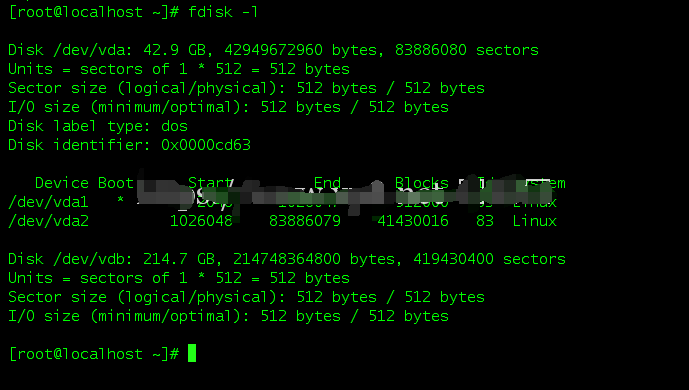This screenshot has width=689, height=390.
Task: Click the boot flag asterisk for vda1
Action: [x=120, y=201]
